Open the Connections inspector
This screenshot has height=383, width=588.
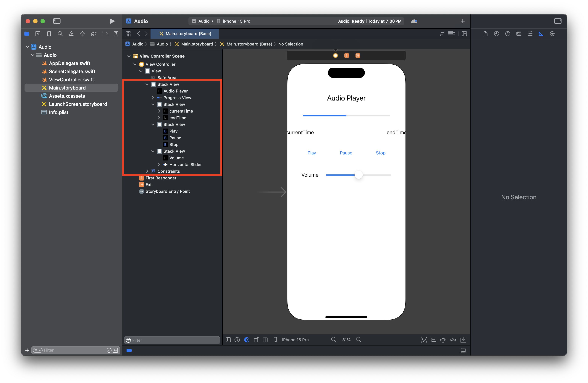point(552,34)
